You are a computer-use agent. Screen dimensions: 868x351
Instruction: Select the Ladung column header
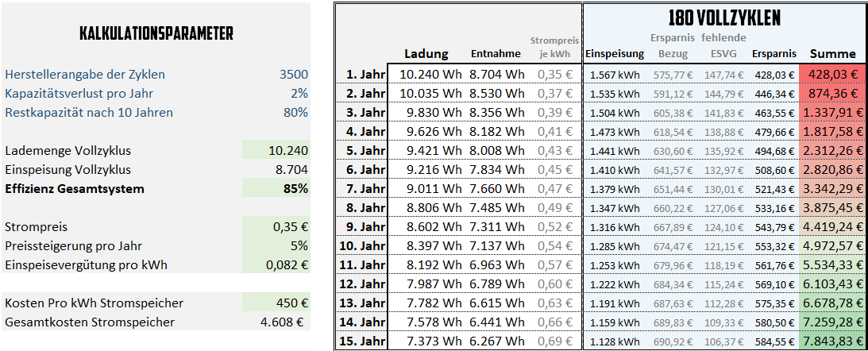pyautogui.click(x=426, y=54)
